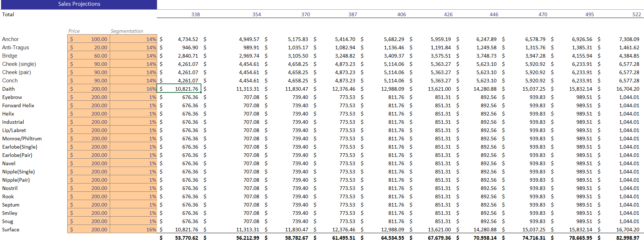Select the Industrial row label

13,122
